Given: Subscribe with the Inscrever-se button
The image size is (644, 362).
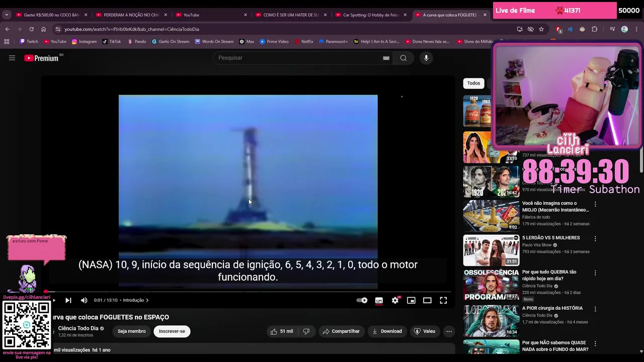Looking at the screenshot, I should click(x=172, y=331).
